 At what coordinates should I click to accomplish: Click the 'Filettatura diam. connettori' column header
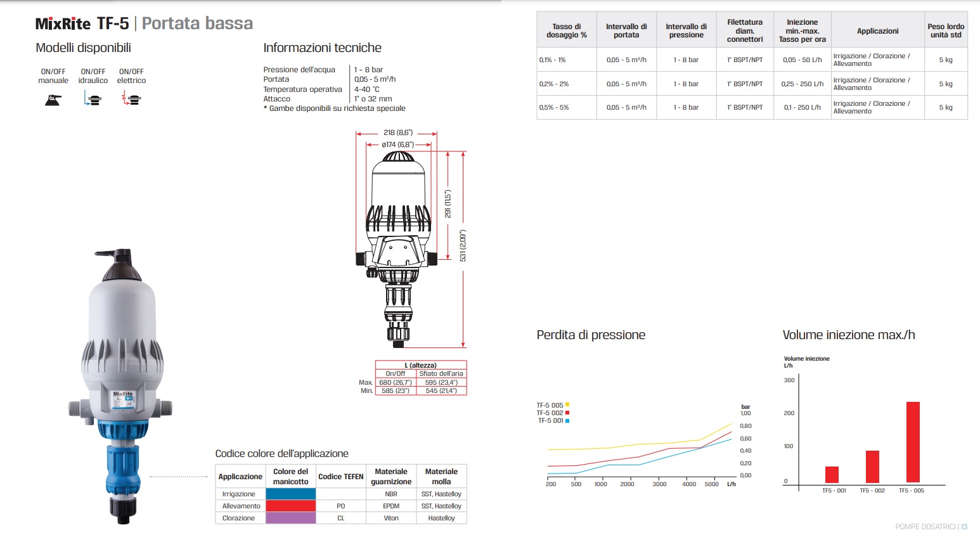[x=745, y=30]
